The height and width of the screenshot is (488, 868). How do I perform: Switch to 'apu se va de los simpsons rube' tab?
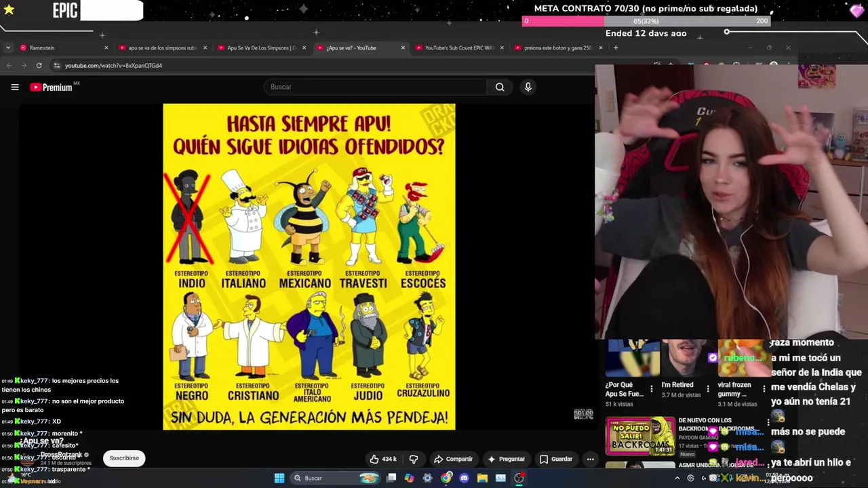click(163, 48)
